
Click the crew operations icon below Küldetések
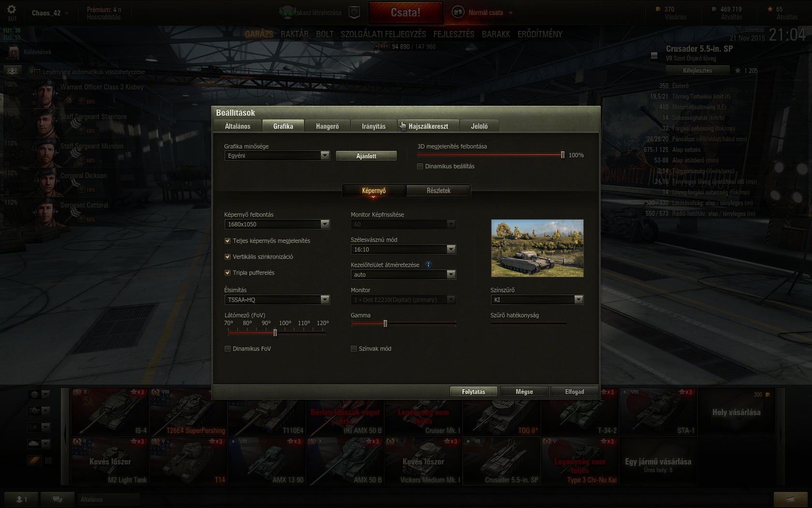click(13, 71)
